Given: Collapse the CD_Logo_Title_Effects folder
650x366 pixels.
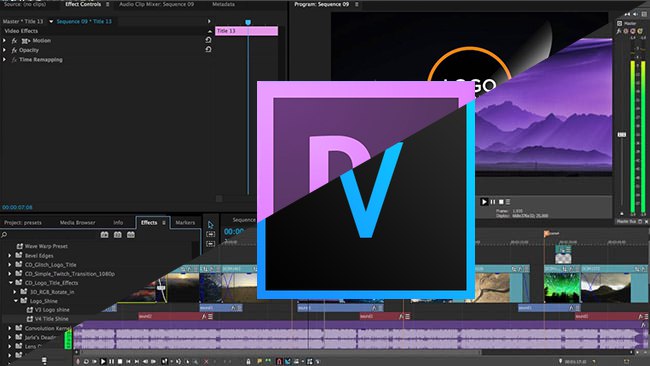Looking at the screenshot, I should [10, 283].
